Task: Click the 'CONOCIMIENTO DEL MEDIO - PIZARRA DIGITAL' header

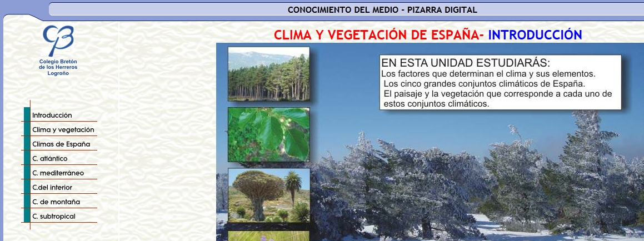Action: [x=382, y=9]
